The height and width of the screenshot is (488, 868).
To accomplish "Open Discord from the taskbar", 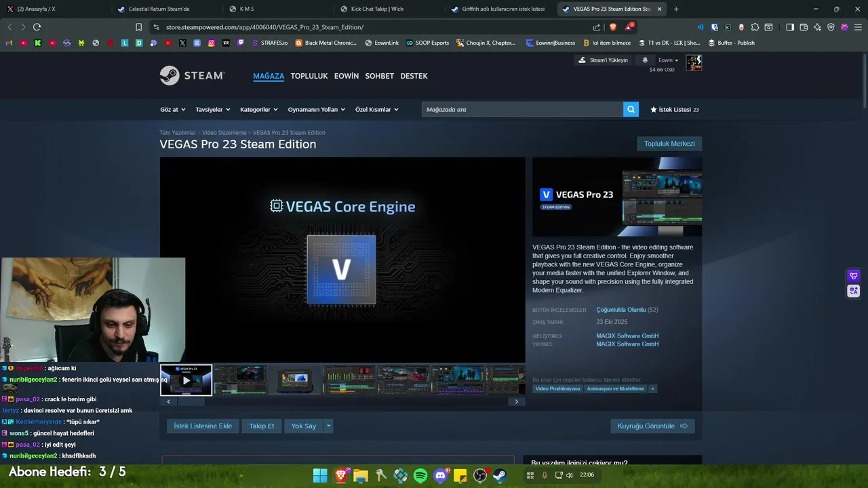I will 441,475.
